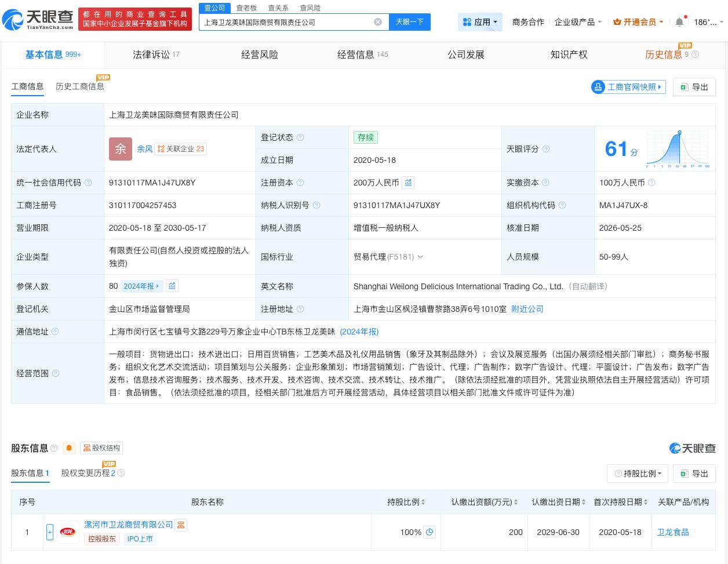Image resolution: width=728 pixels, height=564 pixels.
Task: Select the 基本信息 tab
Action: click(53, 54)
